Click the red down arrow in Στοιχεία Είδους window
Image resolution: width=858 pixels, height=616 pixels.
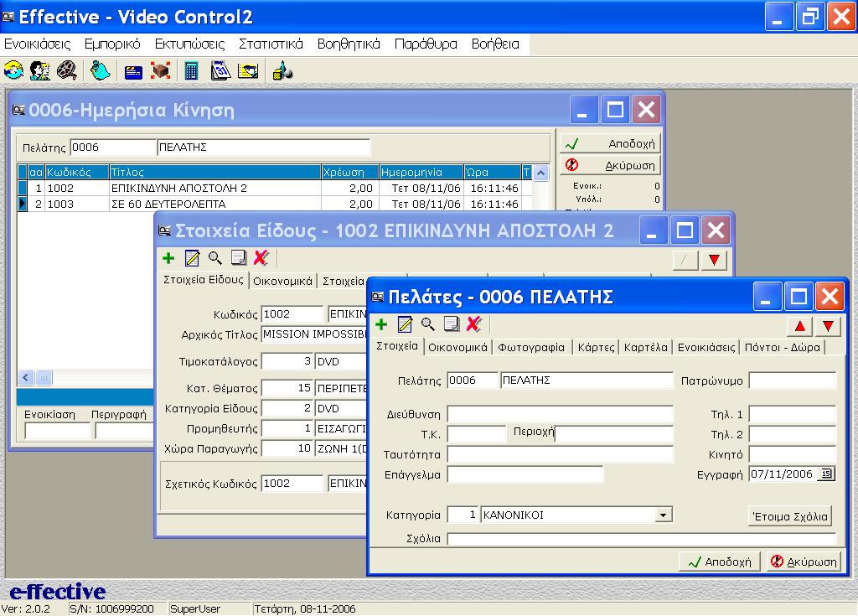click(713, 261)
